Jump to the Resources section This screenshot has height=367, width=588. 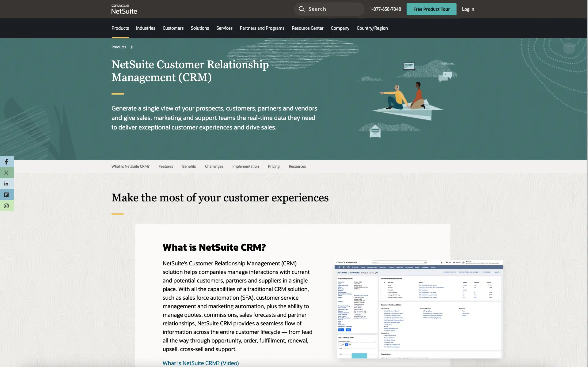[x=297, y=167]
